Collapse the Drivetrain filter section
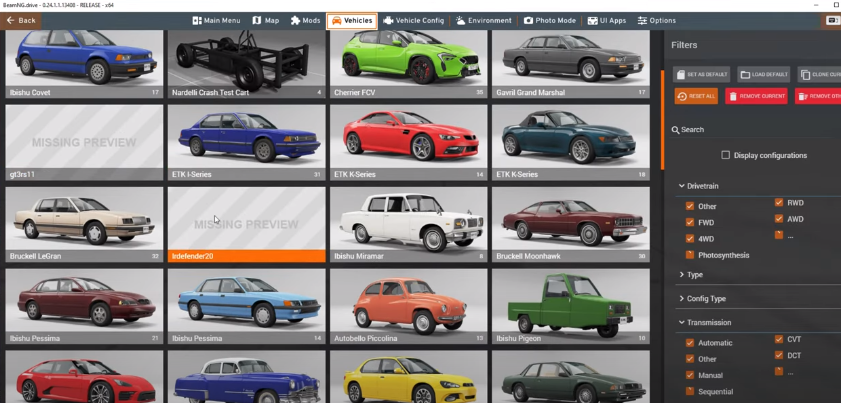This screenshot has width=841, height=403. pyautogui.click(x=699, y=186)
